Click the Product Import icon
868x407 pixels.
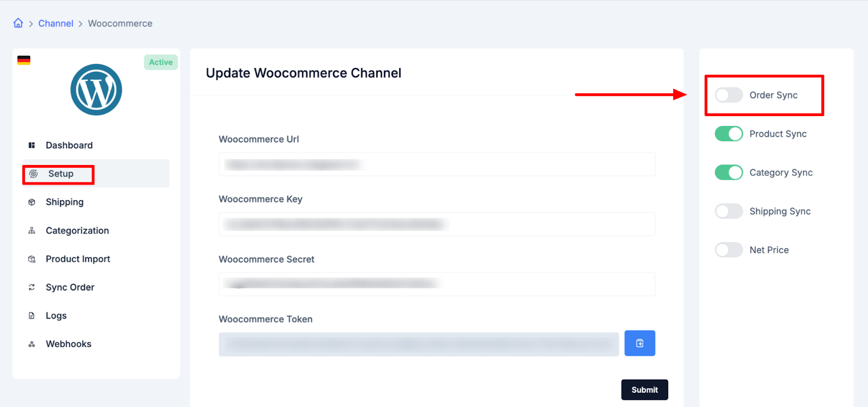click(31, 259)
